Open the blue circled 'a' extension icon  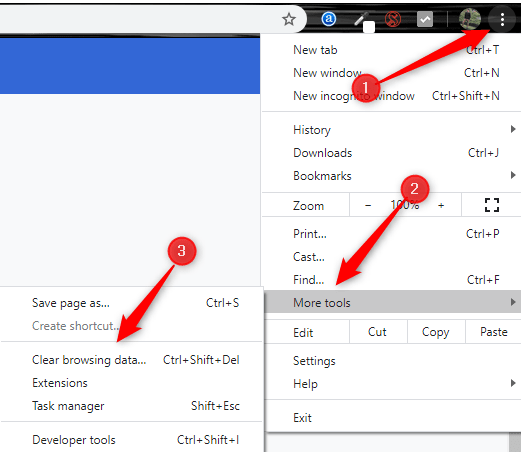(x=329, y=19)
